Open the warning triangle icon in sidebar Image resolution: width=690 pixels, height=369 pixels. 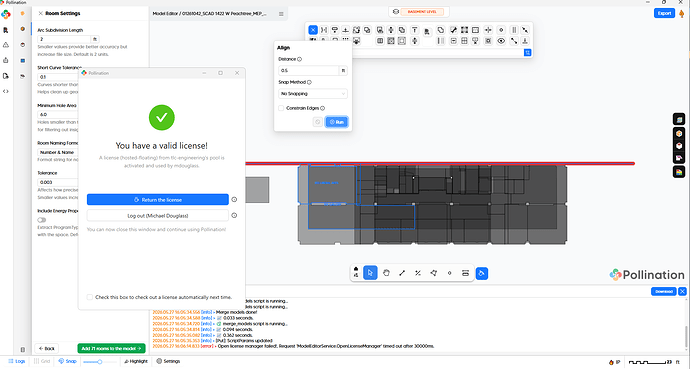point(6,45)
